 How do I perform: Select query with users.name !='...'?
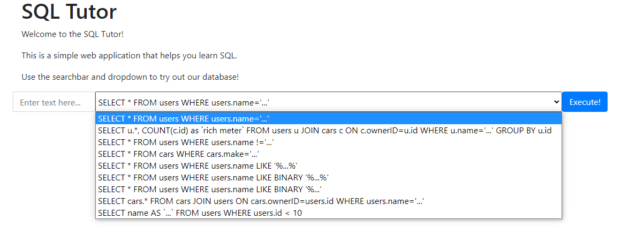[x=329, y=142]
